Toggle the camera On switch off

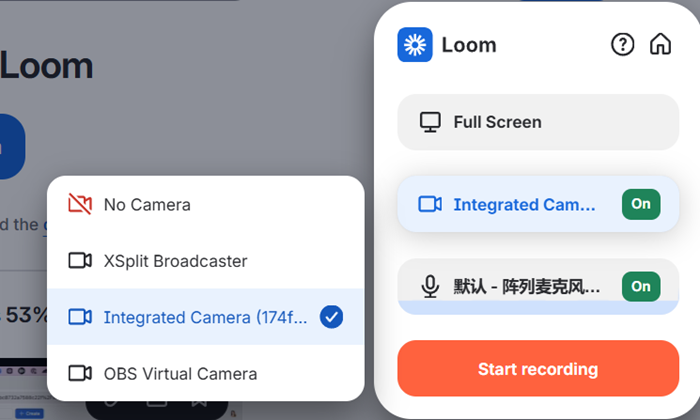pyautogui.click(x=641, y=204)
